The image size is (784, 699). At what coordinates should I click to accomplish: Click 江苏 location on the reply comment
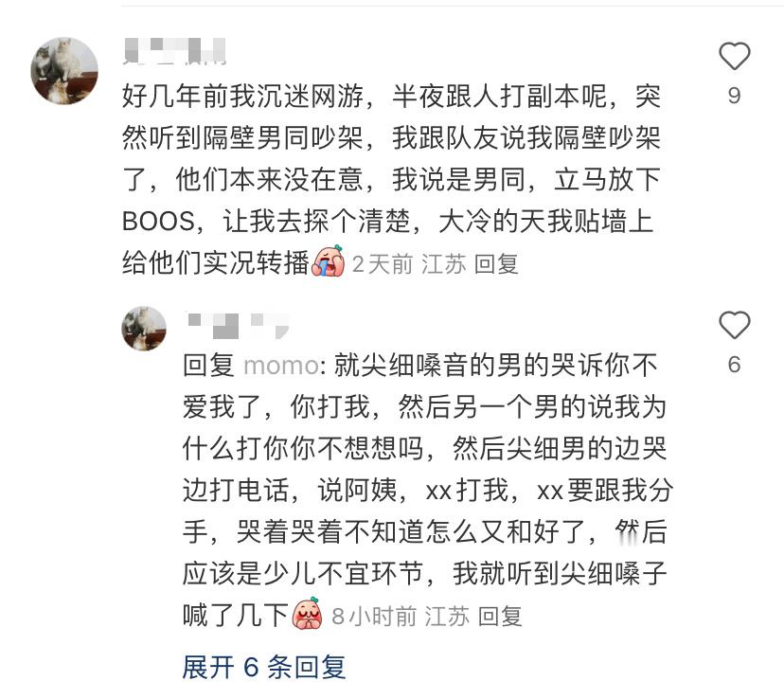(447, 616)
